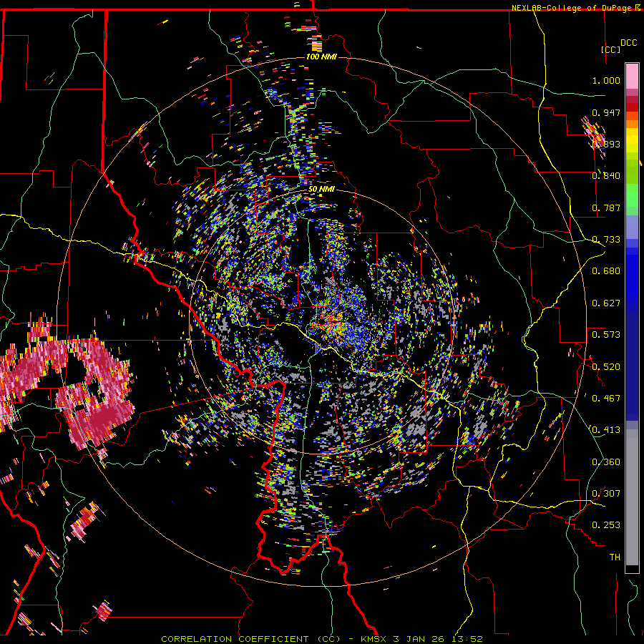Click the 0.573 scale value
Screen dimensions: 644x644
pyautogui.click(x=606, y=335)
